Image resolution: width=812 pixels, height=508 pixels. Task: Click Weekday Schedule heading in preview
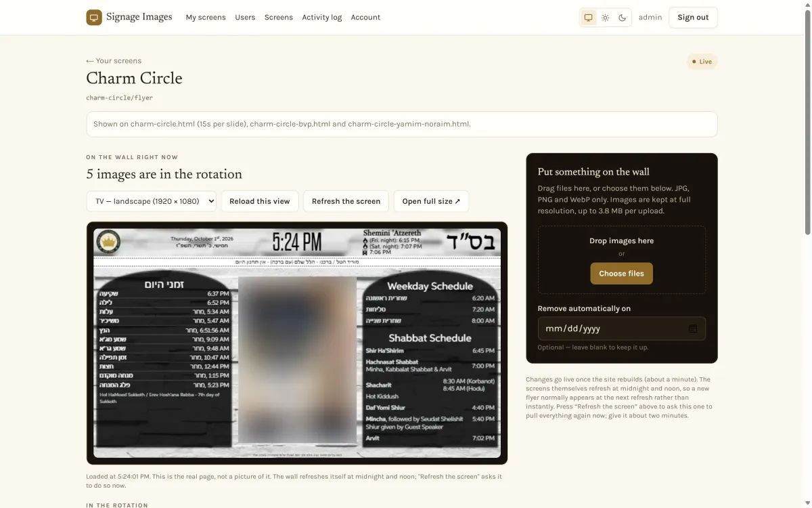click(x=430, y=286)
